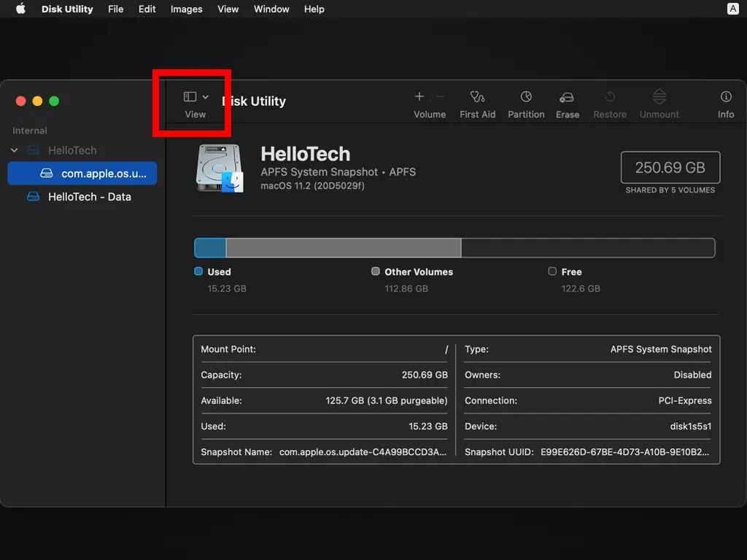Viewport: 747px width, 560px height.
Task: Collapse the HelloTech disk tree
Action: (x=14, y=150)
